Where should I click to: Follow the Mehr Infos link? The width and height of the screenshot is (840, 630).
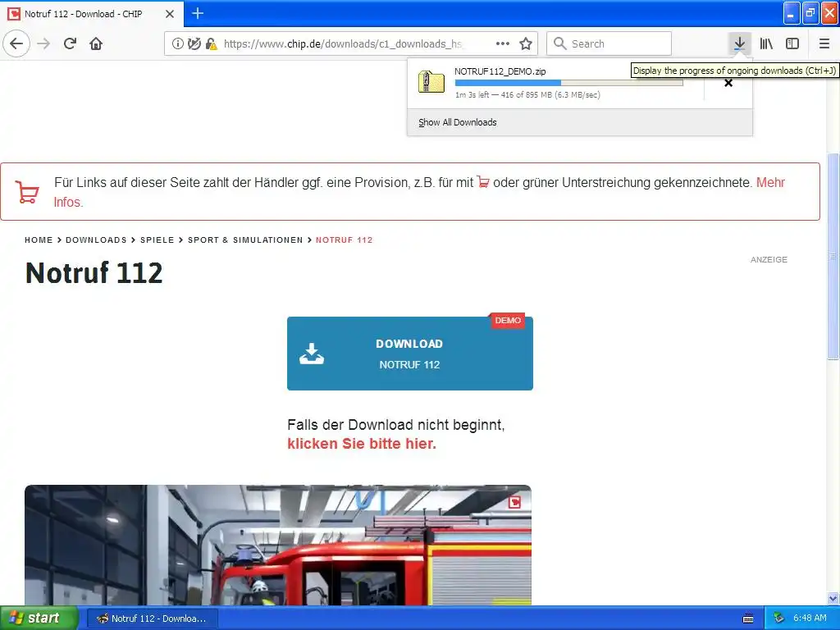point(770,183)
